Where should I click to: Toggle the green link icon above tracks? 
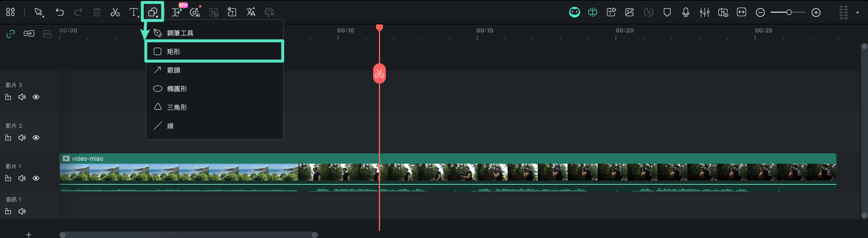10,34
